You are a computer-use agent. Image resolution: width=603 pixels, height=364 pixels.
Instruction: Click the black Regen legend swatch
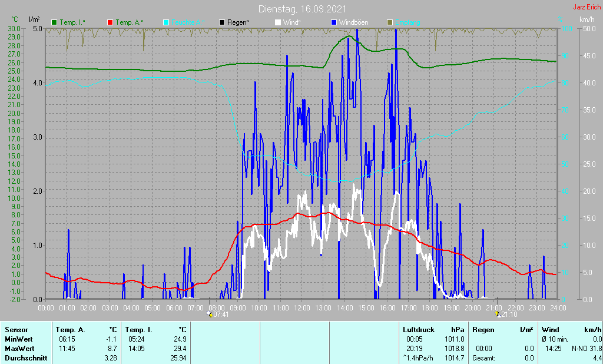tap(222, 22)
